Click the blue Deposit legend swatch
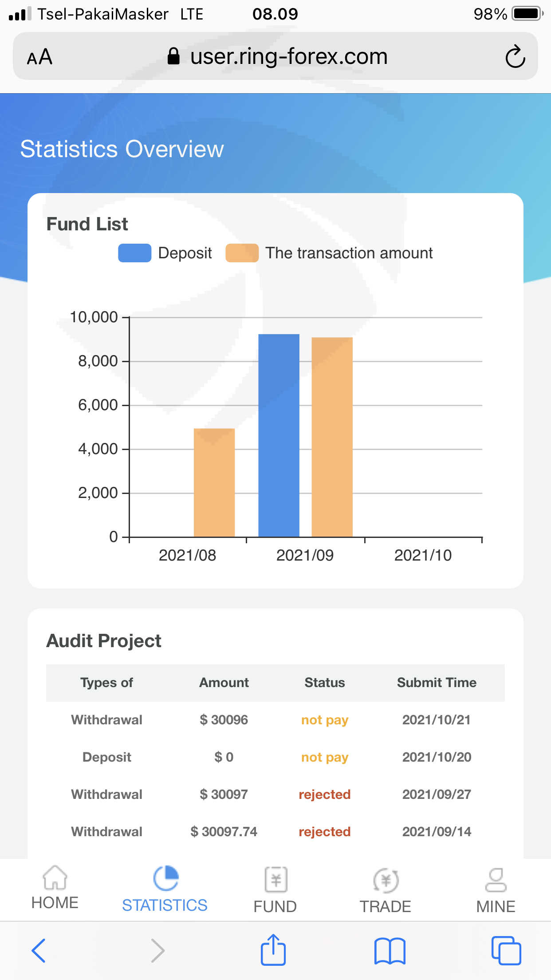Viewport: 551px width, 980px height. 134,253
